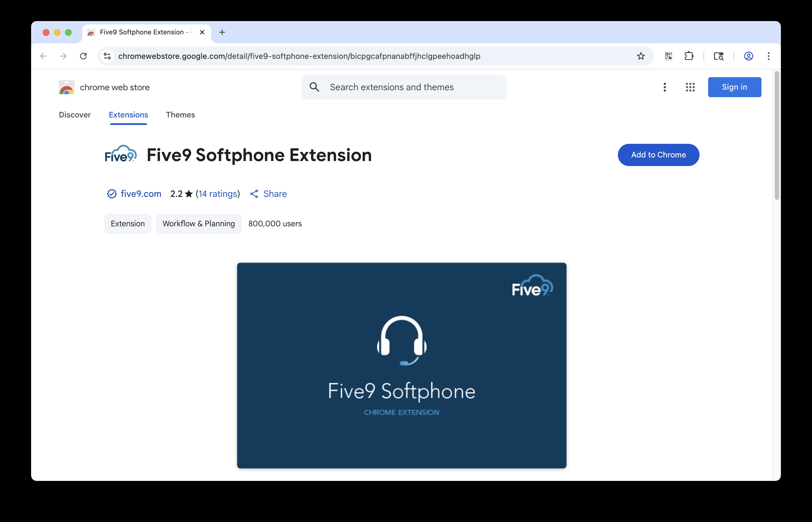This screenshot has height=522, width=812.
Task: Open the Chrome profile avatar icon
Action: pos(748,56)
